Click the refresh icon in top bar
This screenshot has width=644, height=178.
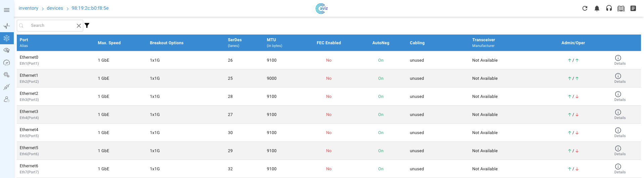tap(585, 8)
